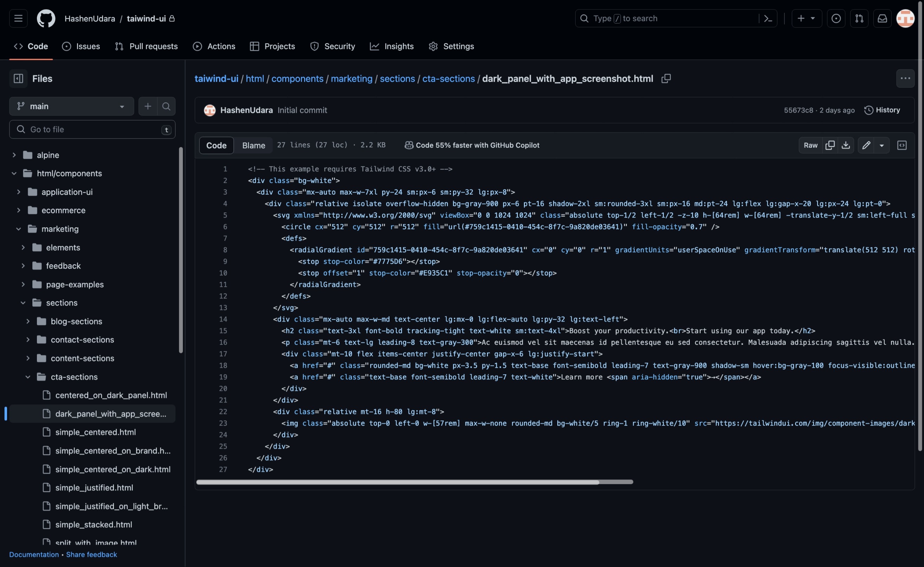The width and height of the screenshot is (924, 567).
Task: Go to the Insights tab
Action: (392, 46)
